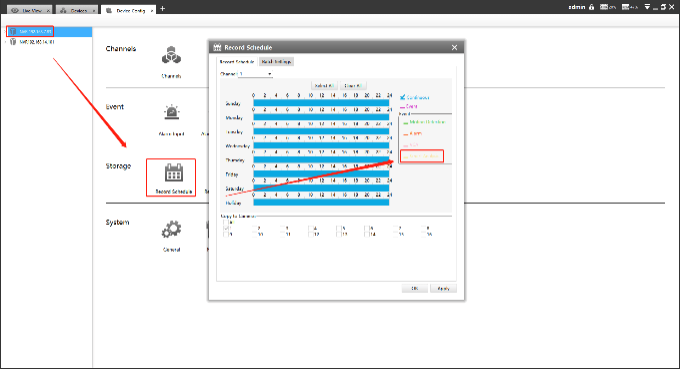680x369 pixels.
Task: Open the Channel dropdown
Action: (255, 74)
